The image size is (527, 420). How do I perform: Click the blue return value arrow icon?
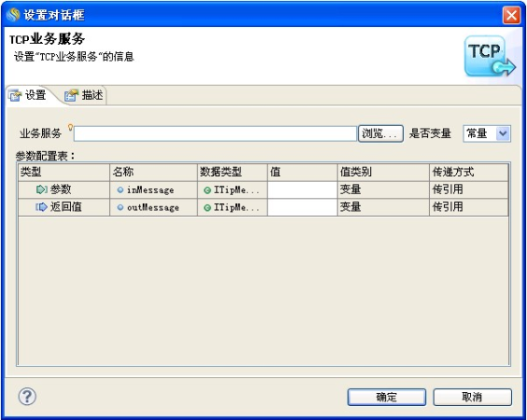pos(41,207)
